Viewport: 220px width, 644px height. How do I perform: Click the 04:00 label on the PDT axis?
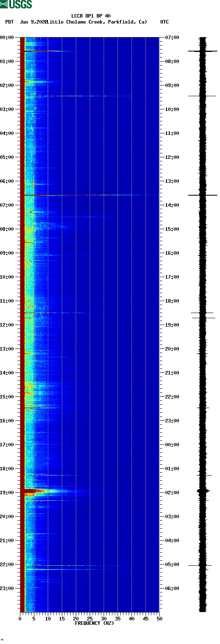(7, 133)
